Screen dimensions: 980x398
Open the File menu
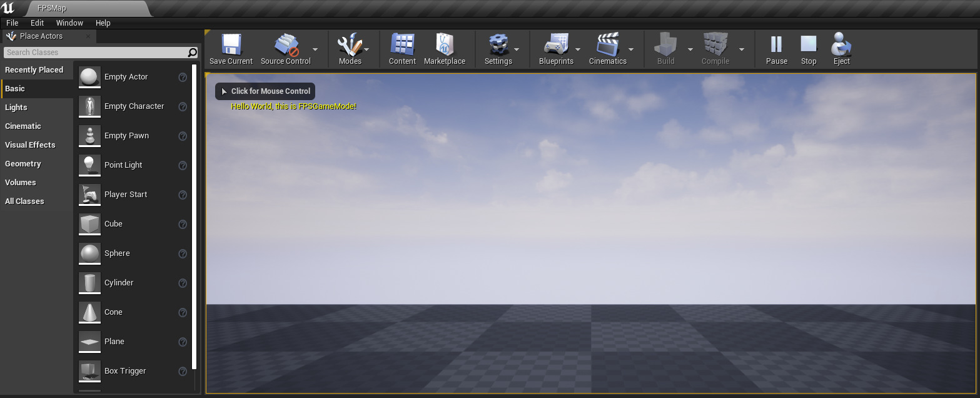(x=12, y=23)
